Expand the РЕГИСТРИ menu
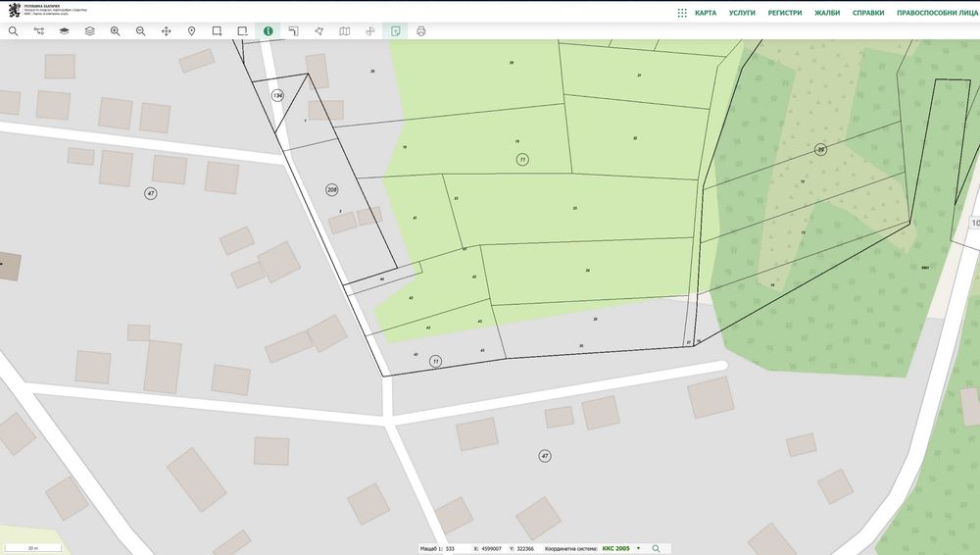Image resolution: width=980 pixels, height=555 pixels. pos(785,14)
